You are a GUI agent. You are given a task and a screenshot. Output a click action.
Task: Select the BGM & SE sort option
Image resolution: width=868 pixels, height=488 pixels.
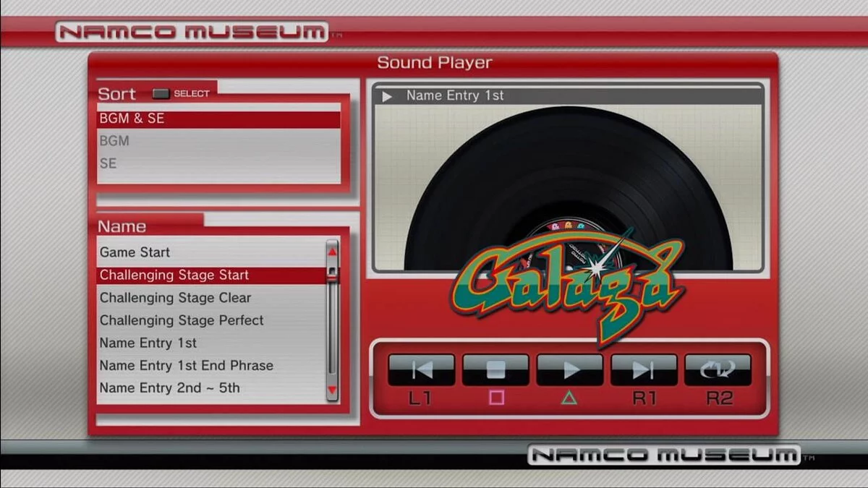tap(218, 119)
